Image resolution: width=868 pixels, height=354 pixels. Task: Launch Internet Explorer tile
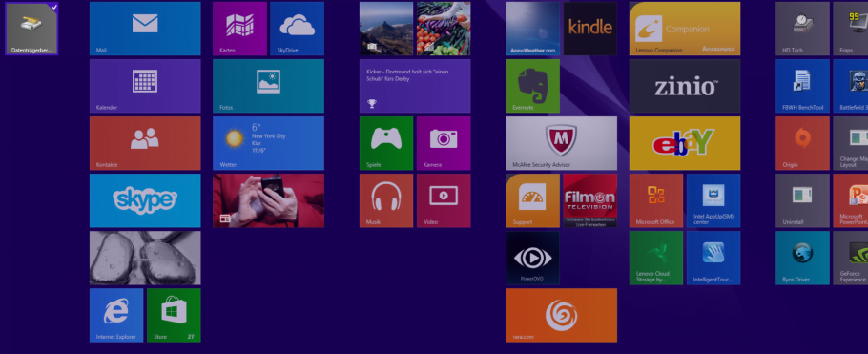tap(116, 315)
